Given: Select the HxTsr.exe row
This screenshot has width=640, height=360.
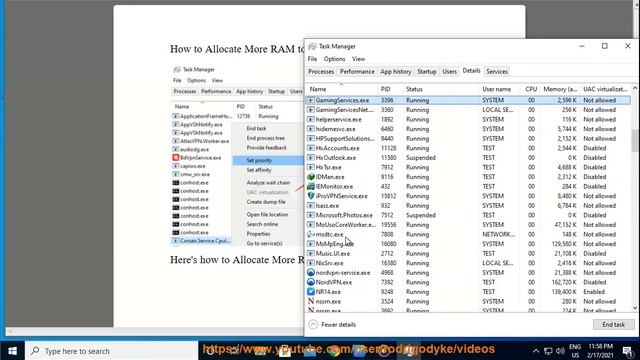Looking at the screenshot, I should pos(468,167).
